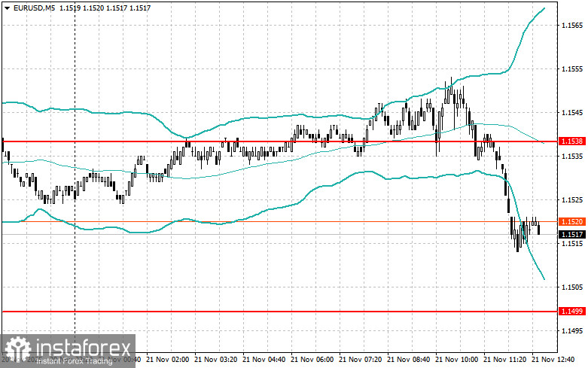Click the 21 Nov 03:20 time label
The image size is (588, 368).
215,360
